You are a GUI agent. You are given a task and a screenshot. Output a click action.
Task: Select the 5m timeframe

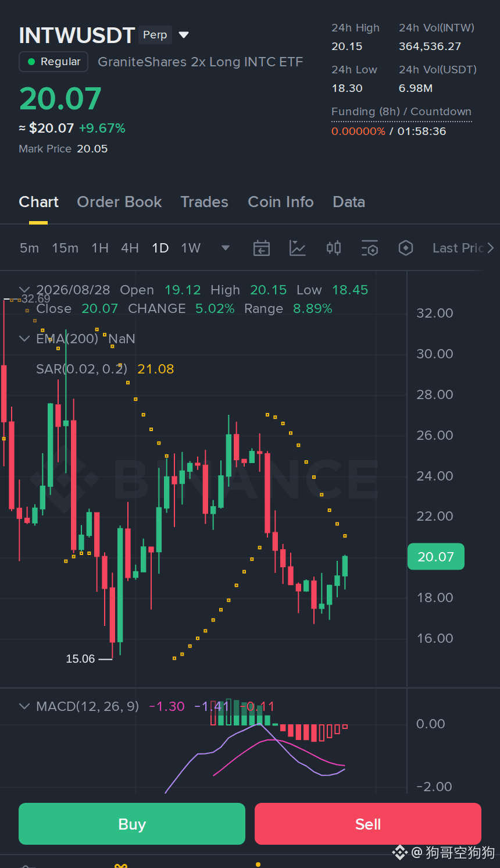[29, 248]
